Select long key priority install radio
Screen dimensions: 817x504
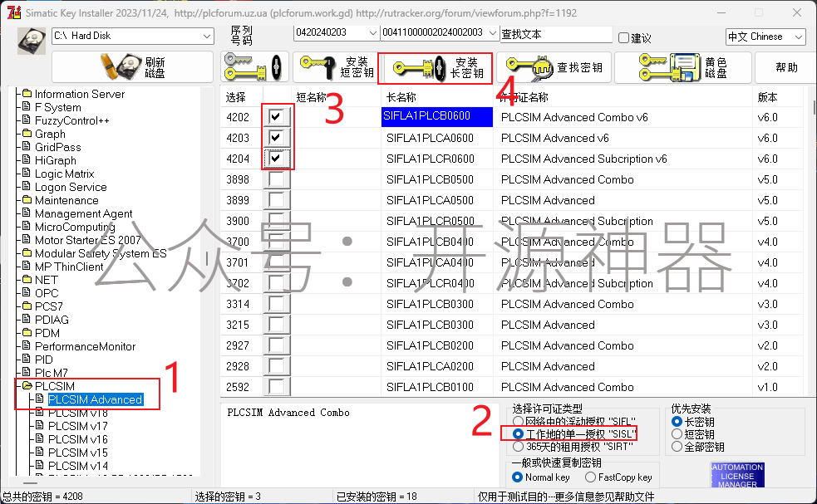pos(677,421)
